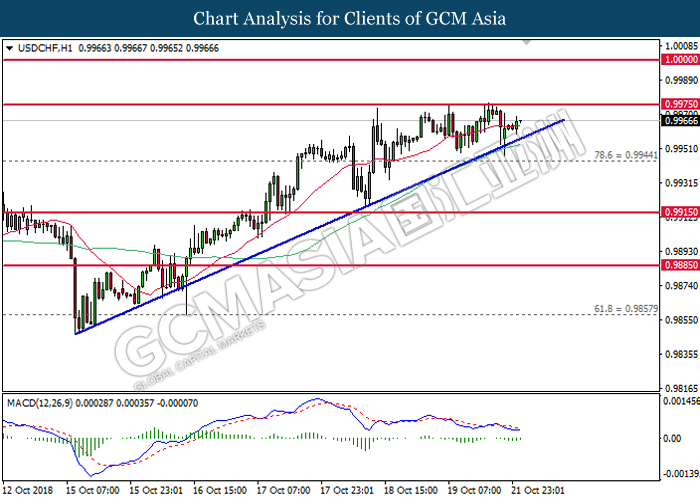Click the dropdown triangle beside USDCHF,H1
The image size is (700, 500).
tap(9, 48)
